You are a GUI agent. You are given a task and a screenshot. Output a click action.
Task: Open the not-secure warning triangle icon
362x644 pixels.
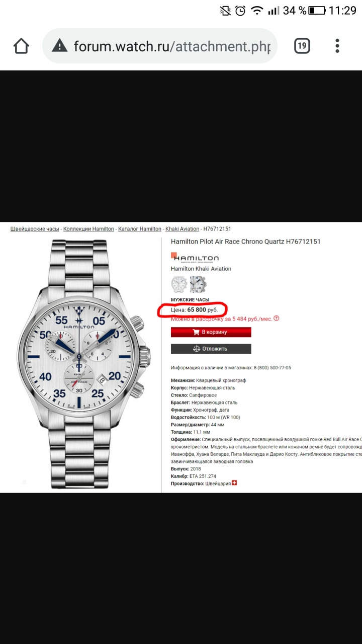pos(59,46)
